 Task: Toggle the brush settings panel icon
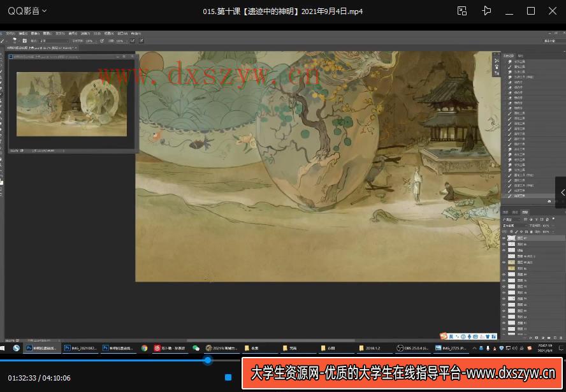tap(25, 41)
